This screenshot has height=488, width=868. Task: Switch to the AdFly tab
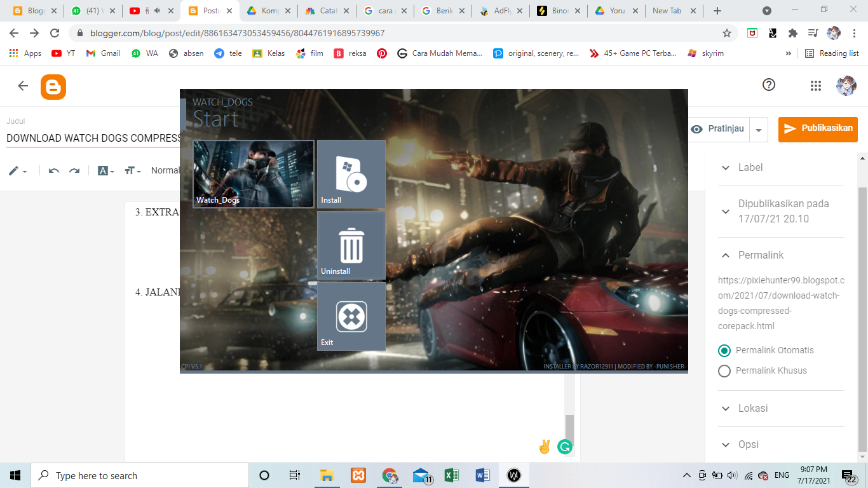501,11
